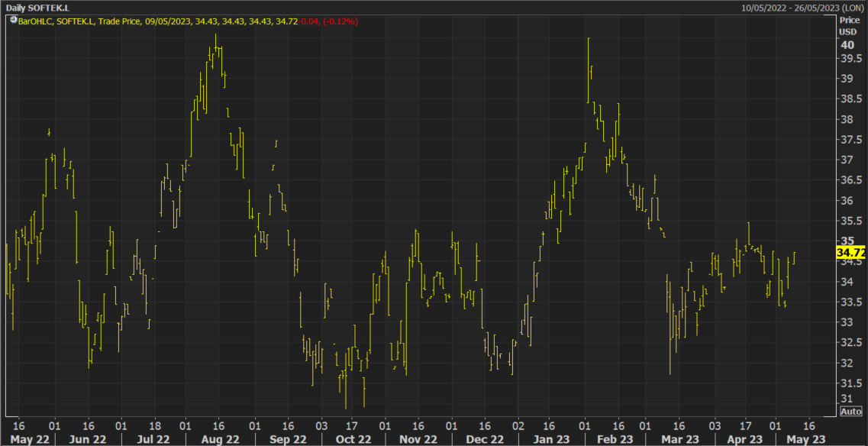Click the 36 label on the price axis
Screen dimensions: 868x446
847,201
